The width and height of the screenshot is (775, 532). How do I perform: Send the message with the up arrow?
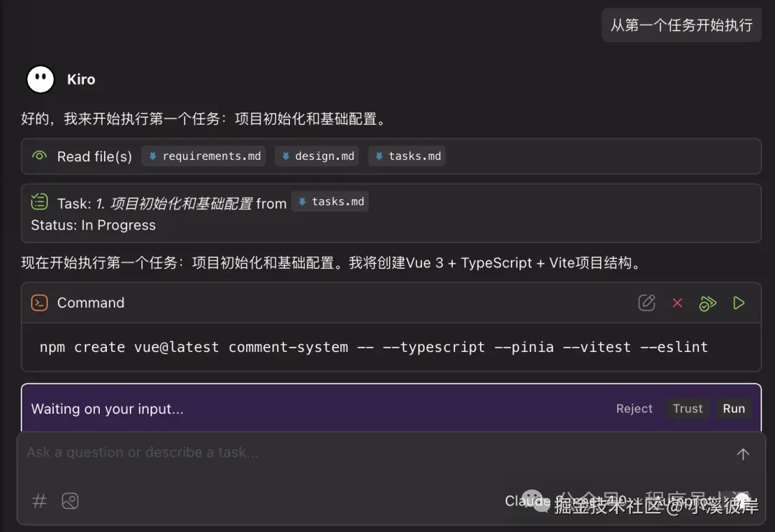tap(743, 454)
